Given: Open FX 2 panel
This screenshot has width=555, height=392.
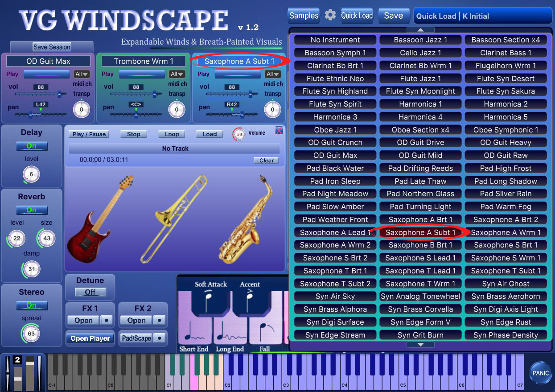Looking at the screenshot, I should point(136,320).
